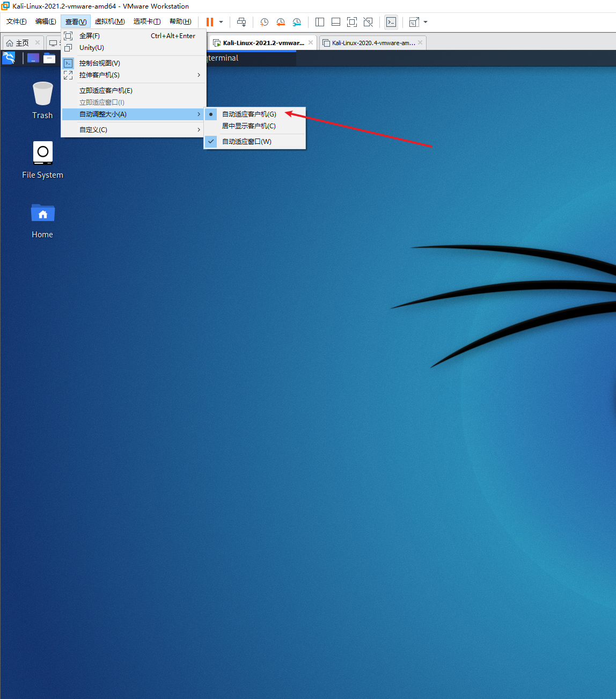The width and height of the screenshot is (616, 699).
Task: Click the purple desktop icon in Kali panel
Action: coord(33,58)
